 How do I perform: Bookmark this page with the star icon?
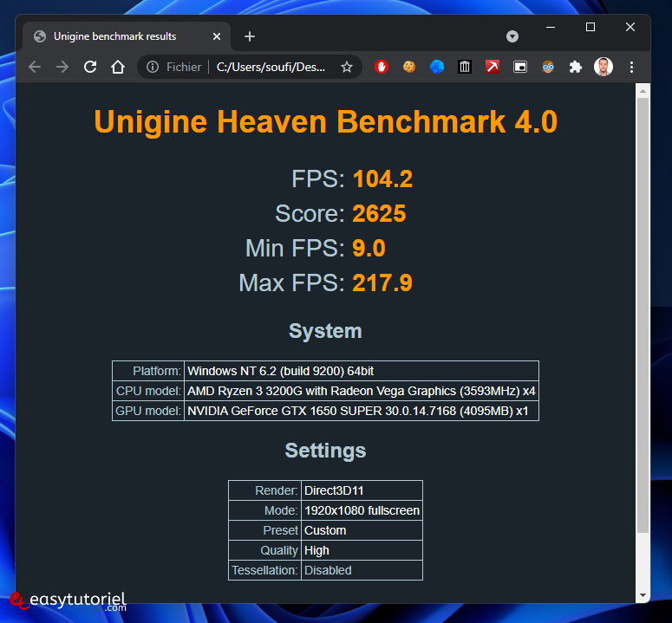347,67
